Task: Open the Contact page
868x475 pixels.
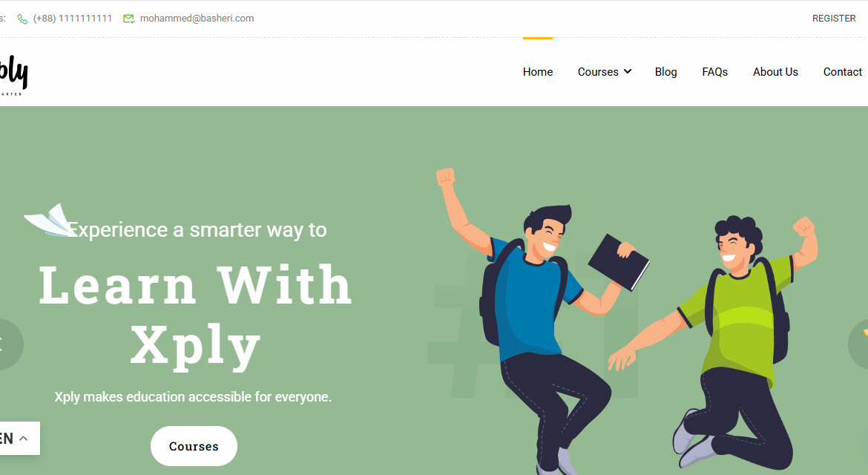Action: pyautogui.click(x=842, y=72)
